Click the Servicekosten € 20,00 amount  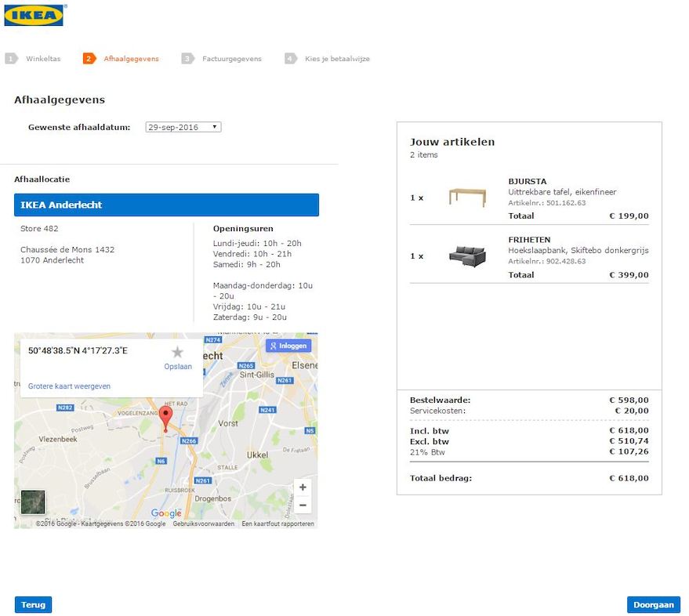pos(632,411)
